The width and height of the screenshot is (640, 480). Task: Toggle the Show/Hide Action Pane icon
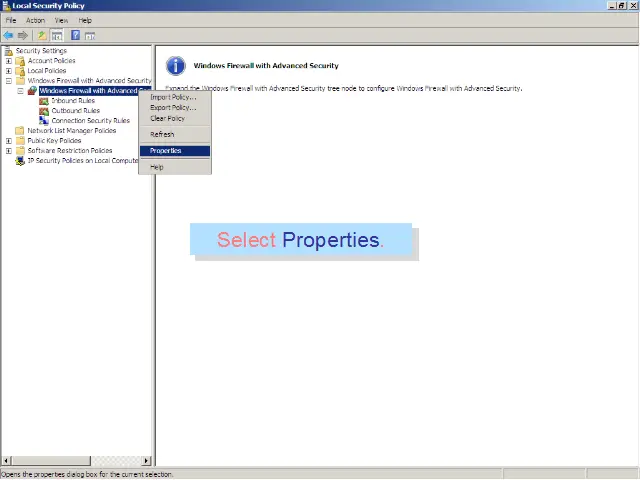click(x=90, y=36)
